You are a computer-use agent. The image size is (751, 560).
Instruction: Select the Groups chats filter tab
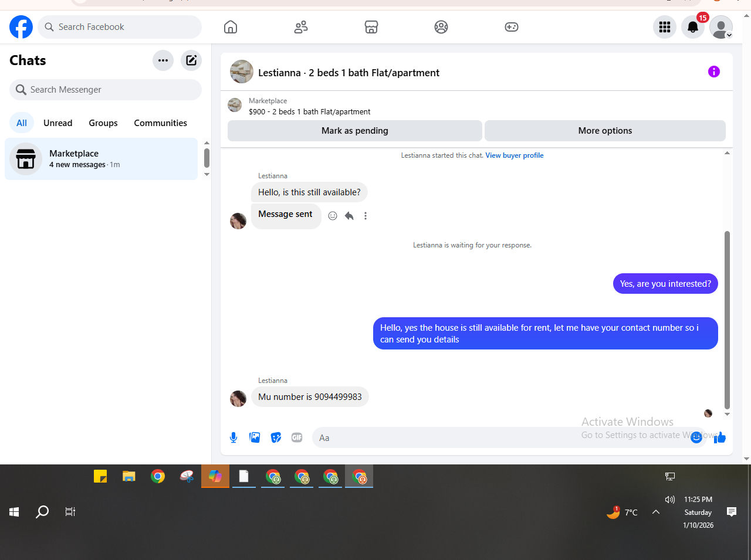[103, 123]
